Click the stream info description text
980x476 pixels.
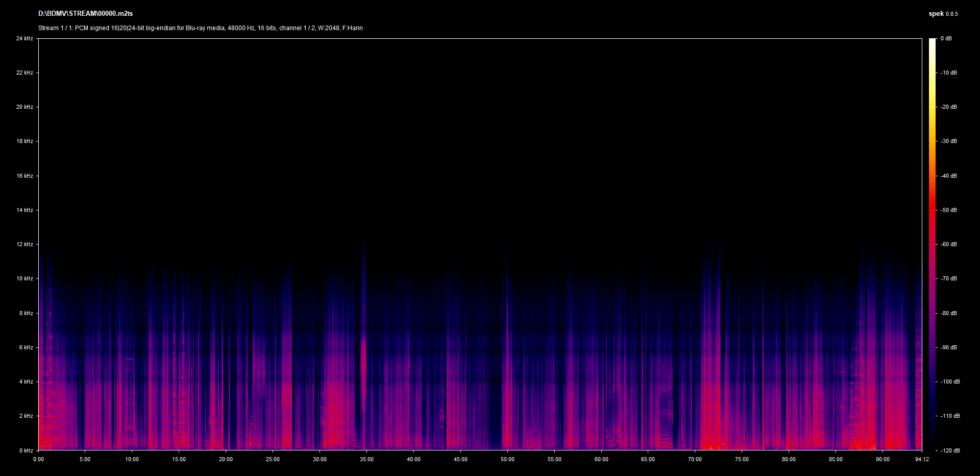200,28
